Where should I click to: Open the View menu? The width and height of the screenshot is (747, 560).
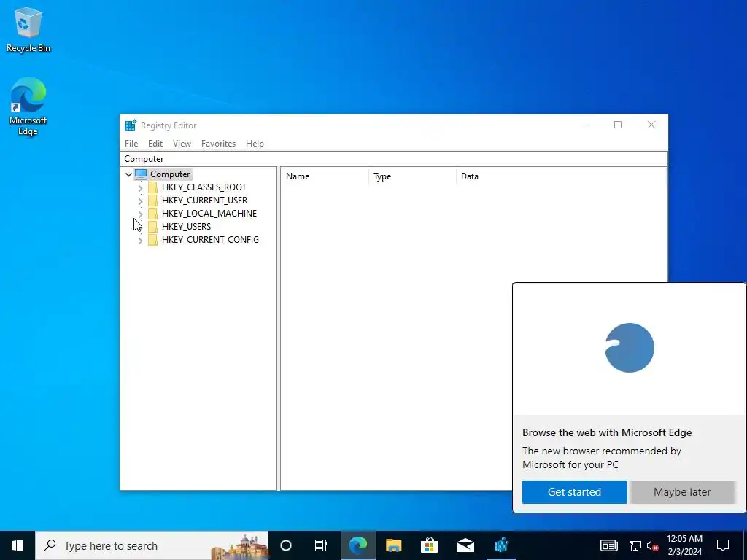182,144
